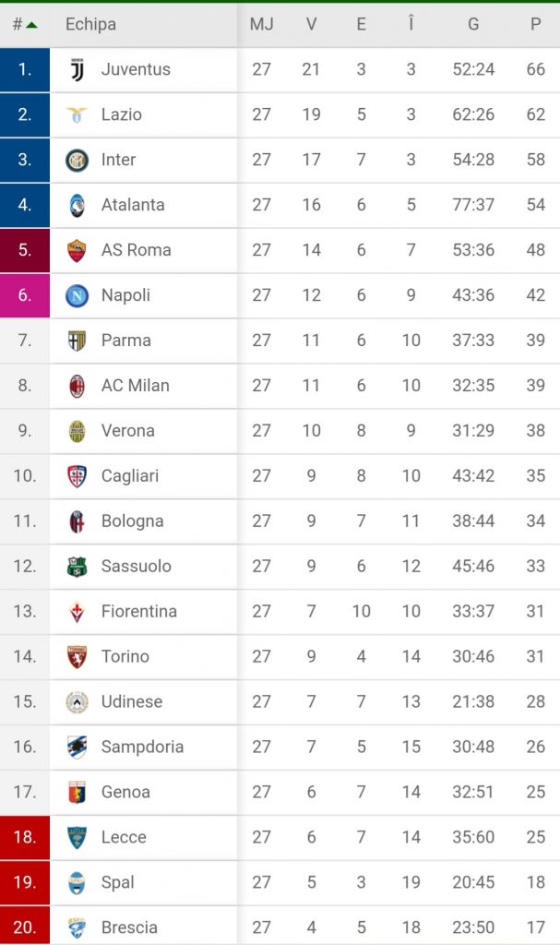Open the Fiorentina team link
Image resolution: width=560 pixels, height=945 pixels.
pyautogui.click(x=138, y=612)
